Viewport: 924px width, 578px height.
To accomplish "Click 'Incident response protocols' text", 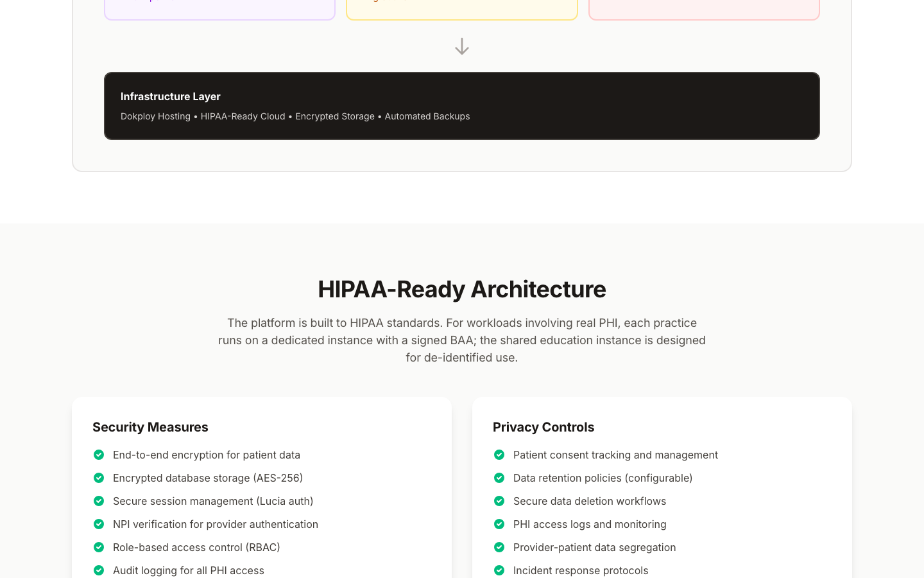I will (x=581, y=570).
